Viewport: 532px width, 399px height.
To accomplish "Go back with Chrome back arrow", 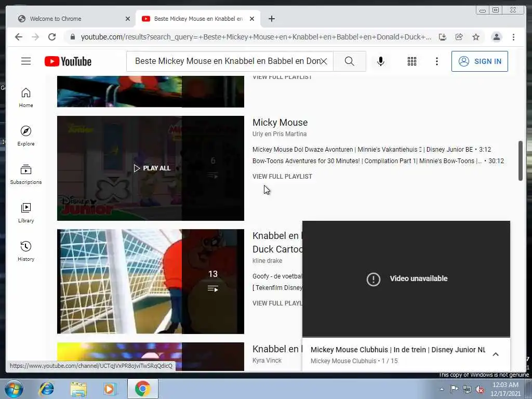I will 19,37.
